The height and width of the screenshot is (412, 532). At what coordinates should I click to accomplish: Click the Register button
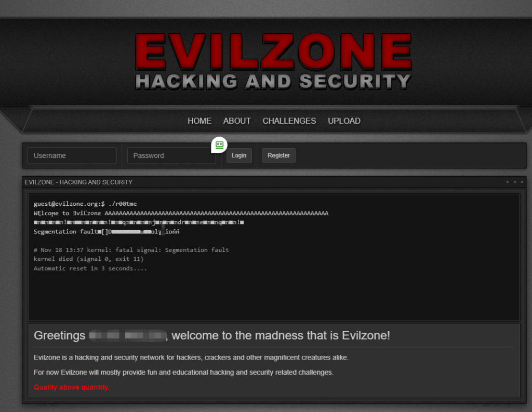tap(278, 155)
